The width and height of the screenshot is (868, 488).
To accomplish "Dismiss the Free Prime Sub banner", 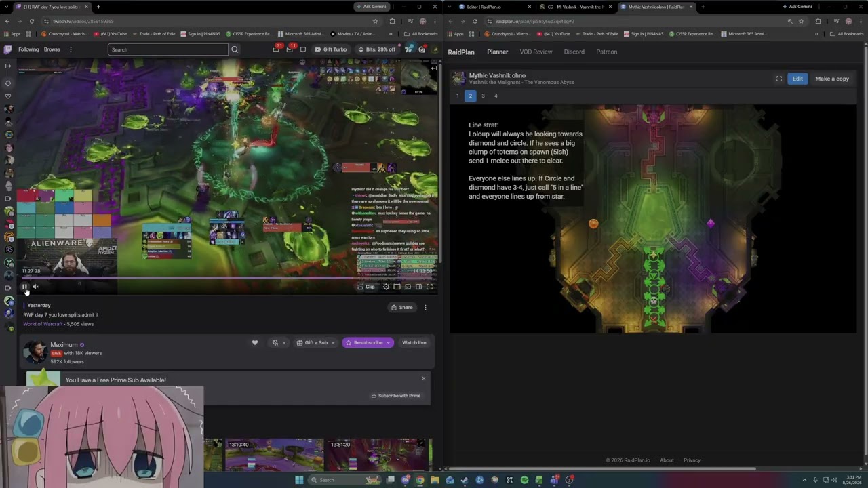I will (424, 378).
